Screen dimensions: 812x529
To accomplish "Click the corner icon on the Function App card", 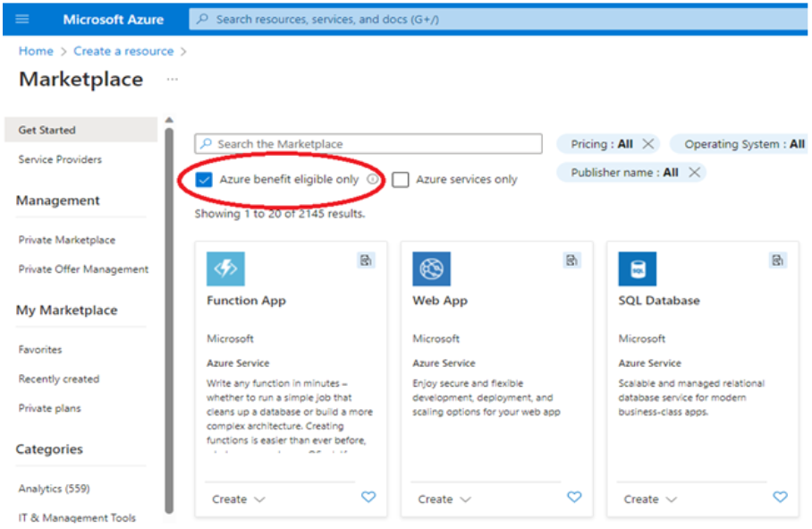I will tap(366, 259).
